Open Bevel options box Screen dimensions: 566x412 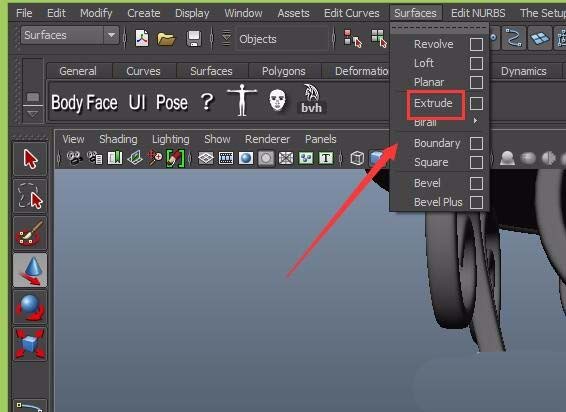476,183
